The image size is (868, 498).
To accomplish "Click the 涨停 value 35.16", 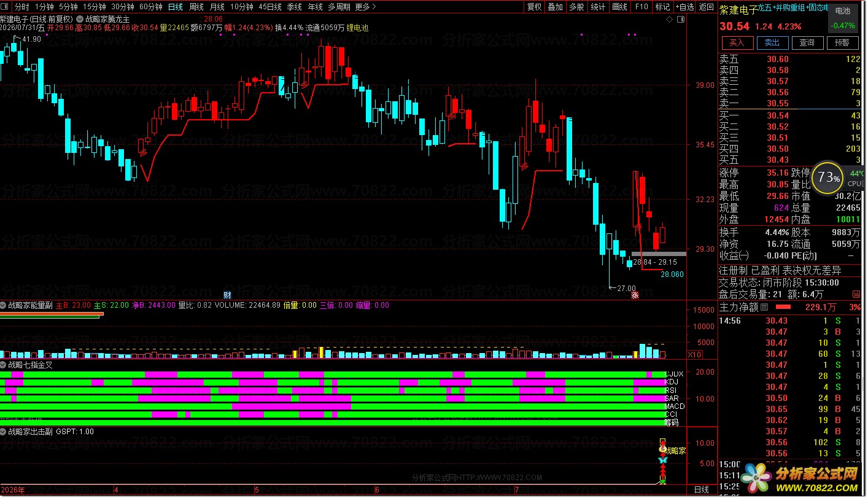I will (x=778, y=173).
